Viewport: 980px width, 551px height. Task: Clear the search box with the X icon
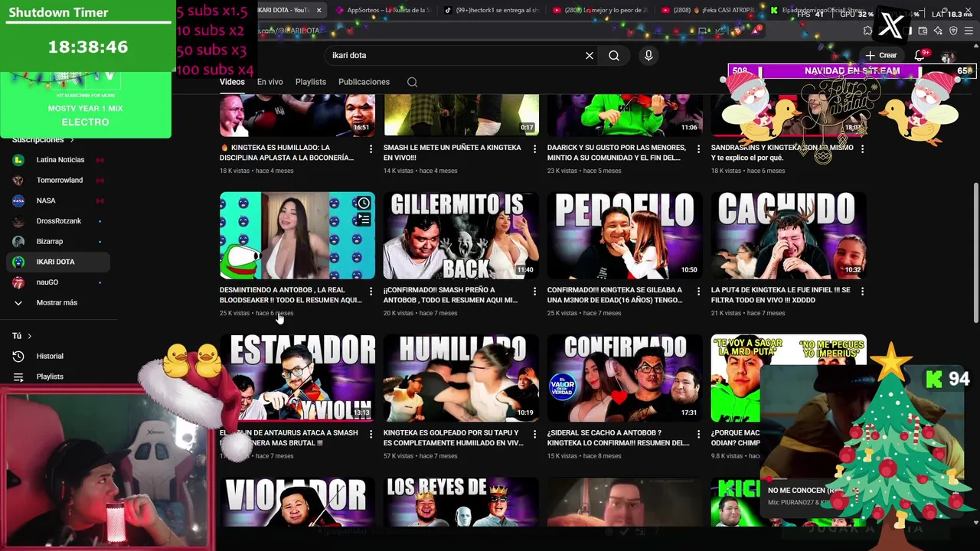(x=590, y=56)
